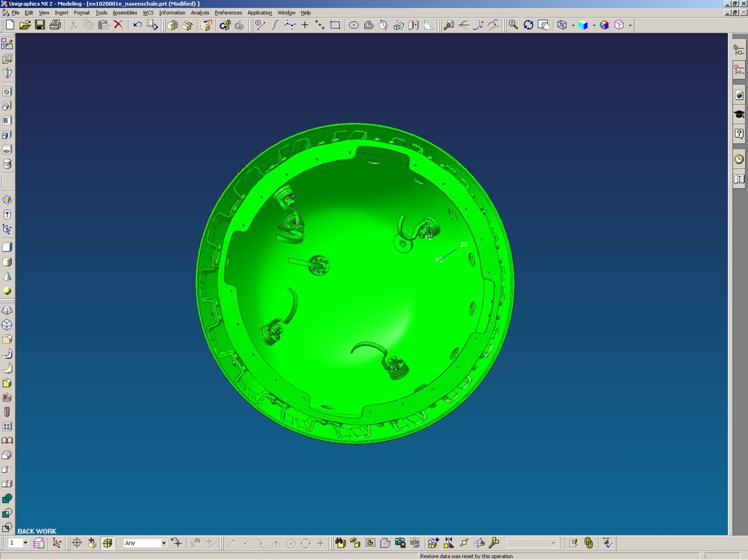Viewport: 748px width, 560px height.
Task: Expand the wireframe display dropdown arrow
Action: (x=572, y=26)
